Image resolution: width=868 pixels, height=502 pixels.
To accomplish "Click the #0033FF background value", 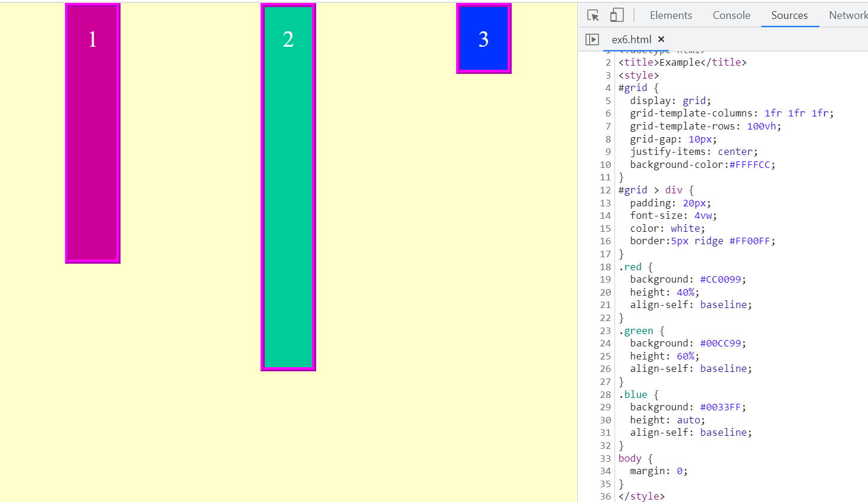I will pyautogui.click(x=720, y=407).
